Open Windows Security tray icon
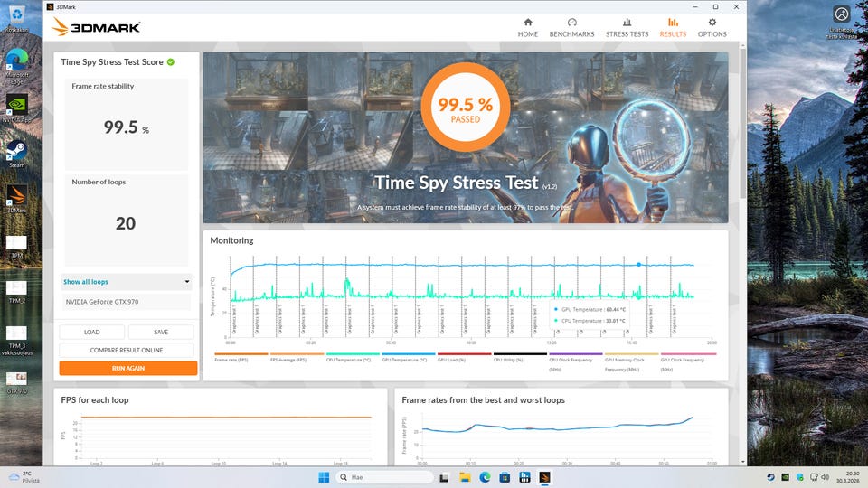Image resolution: width=868 pixels, height=488 pixels. click(799, 477)
